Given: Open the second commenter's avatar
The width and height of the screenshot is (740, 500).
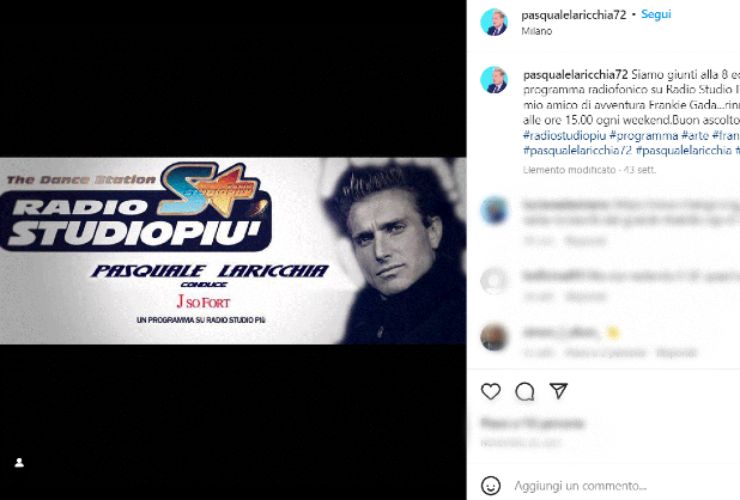Looking at the screenshot, I should tap(494, 280).
